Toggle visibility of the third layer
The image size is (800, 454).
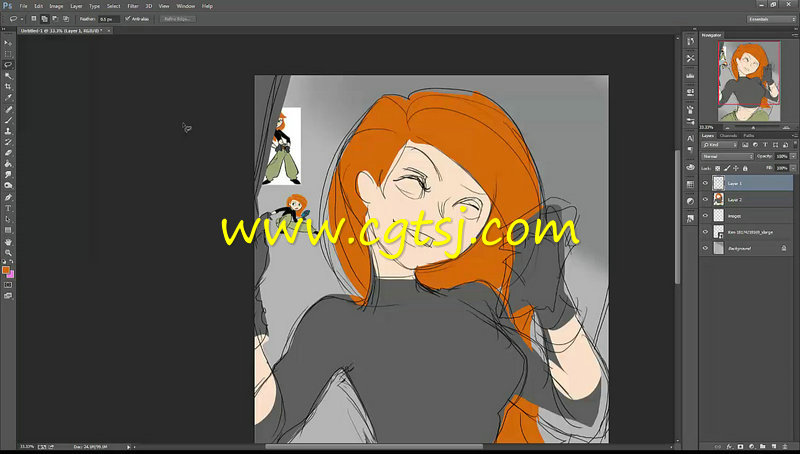[705, 216]
